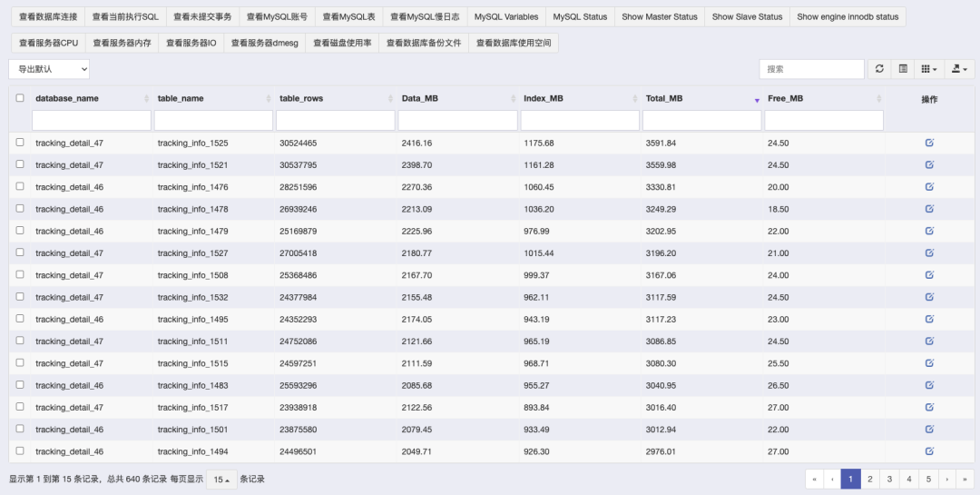
Task: Tick checkbox for tracking_info_1521 row
Action: tap(20, 164)
